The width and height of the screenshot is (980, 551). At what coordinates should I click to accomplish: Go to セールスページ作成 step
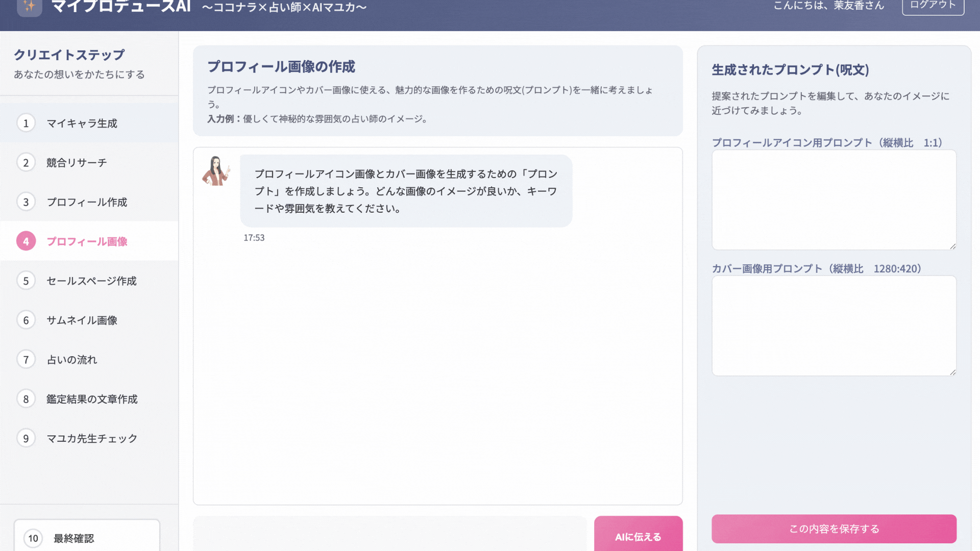[x=91, y=281]
